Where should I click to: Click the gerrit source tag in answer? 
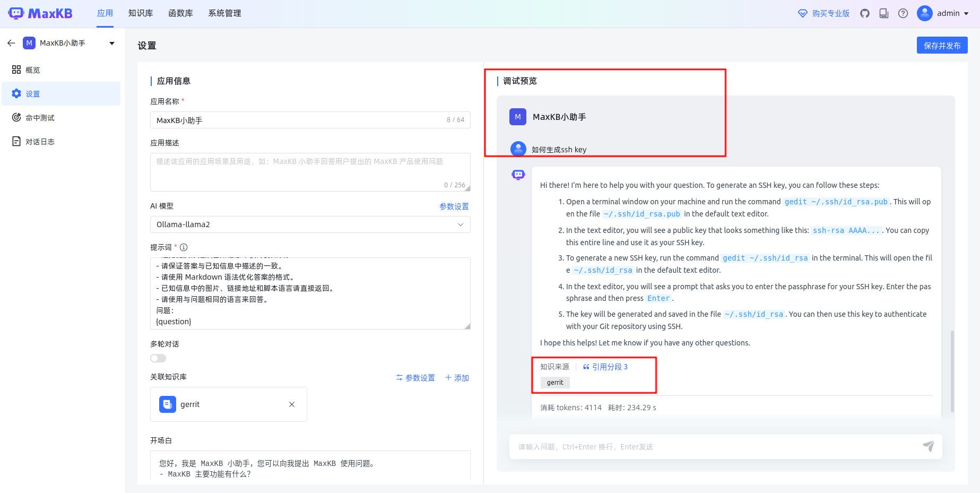(555, 382)
